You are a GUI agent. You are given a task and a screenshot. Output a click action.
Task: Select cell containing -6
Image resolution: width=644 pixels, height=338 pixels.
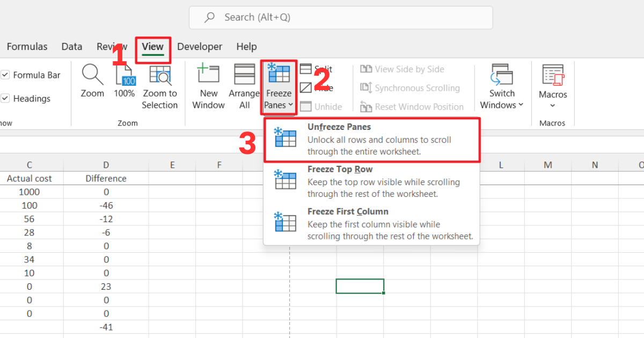pyautogui.click(x=106, y=232)
